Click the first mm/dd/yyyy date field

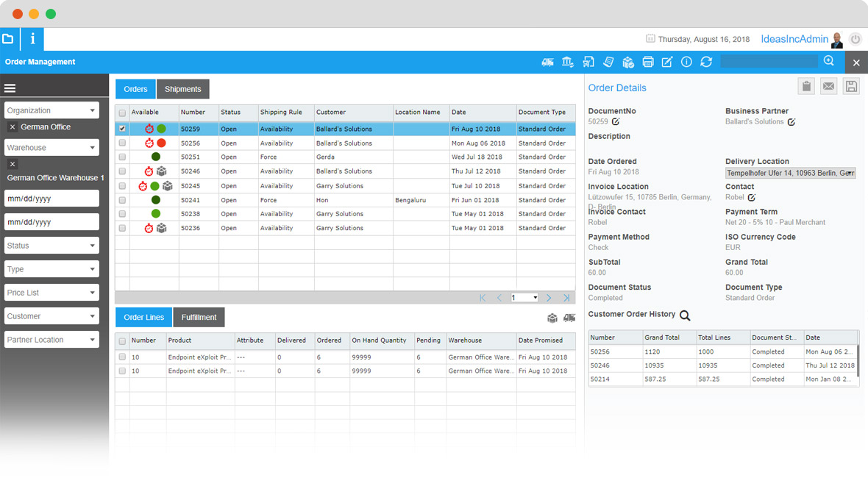click(x=51, y=198)
